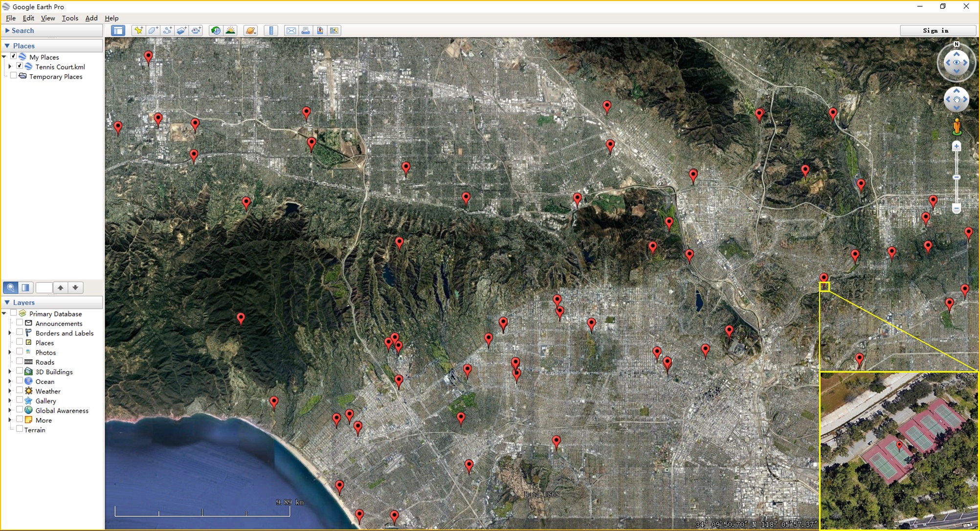This screenshot has width=980, height=531.
Task: Click the Places panel search input box
Action: (44, 288)
